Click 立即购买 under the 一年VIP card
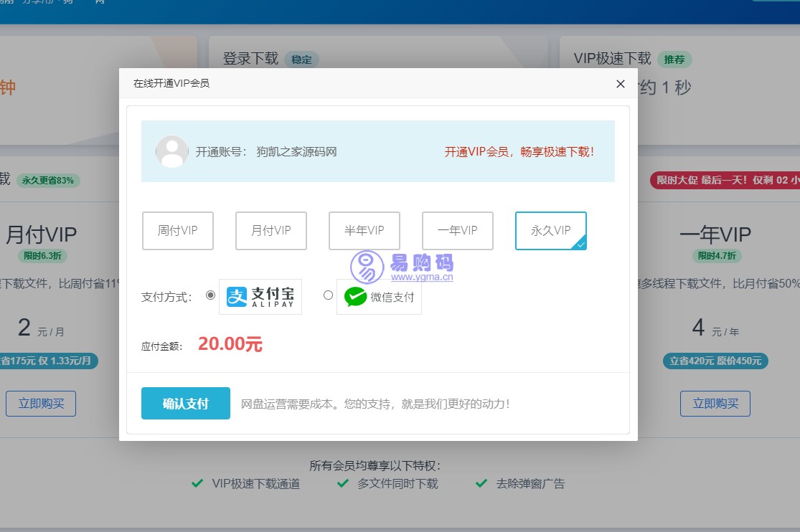Screen dimensions: 800x532 (715, 403)
